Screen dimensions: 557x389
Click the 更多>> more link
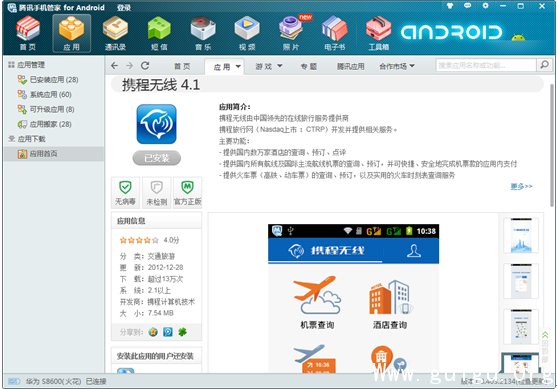tap(521, 186)
